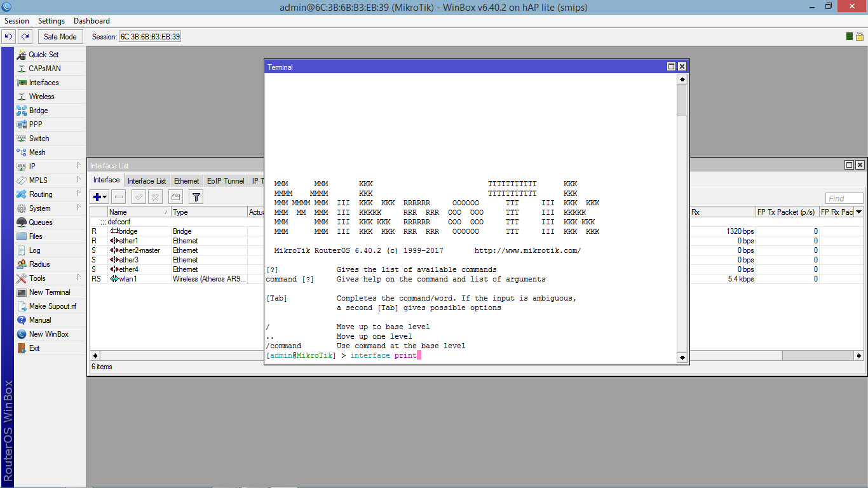Expand the System submenu arrow
The image size is (868, 488).
click(x=79, y=208)
